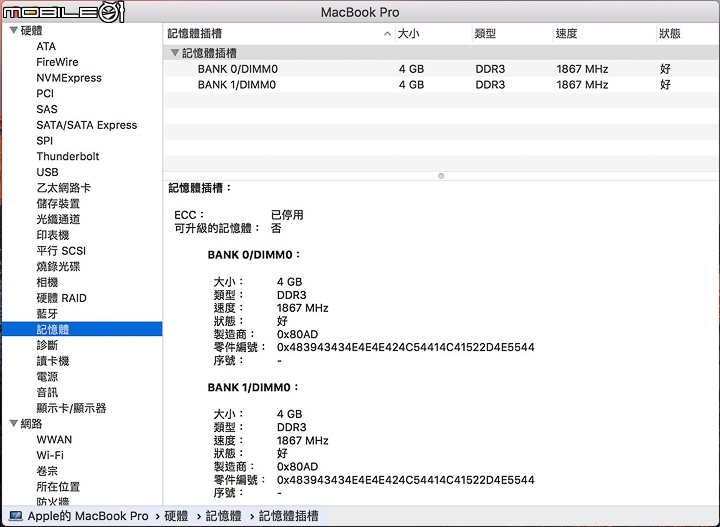Select 電源 in the sidebar
The image size is (720, 527).
coord(47,376)
